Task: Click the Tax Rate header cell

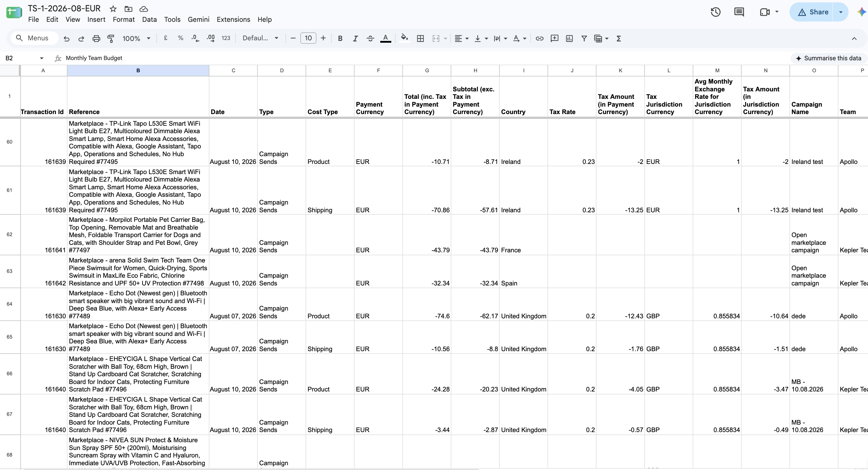Action: (572, 97)
